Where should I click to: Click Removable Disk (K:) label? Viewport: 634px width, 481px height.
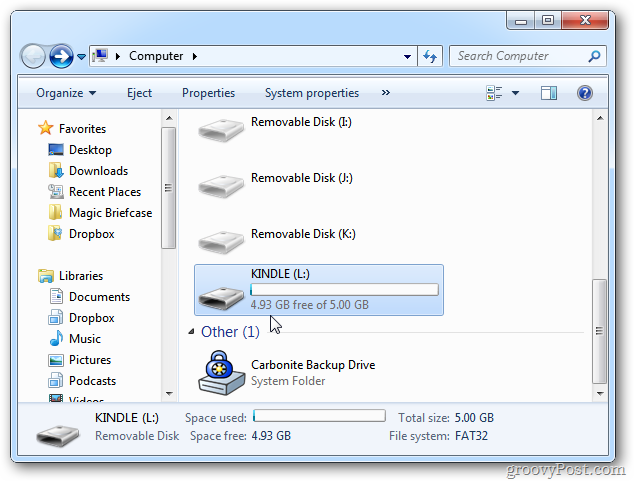point(303,234)
